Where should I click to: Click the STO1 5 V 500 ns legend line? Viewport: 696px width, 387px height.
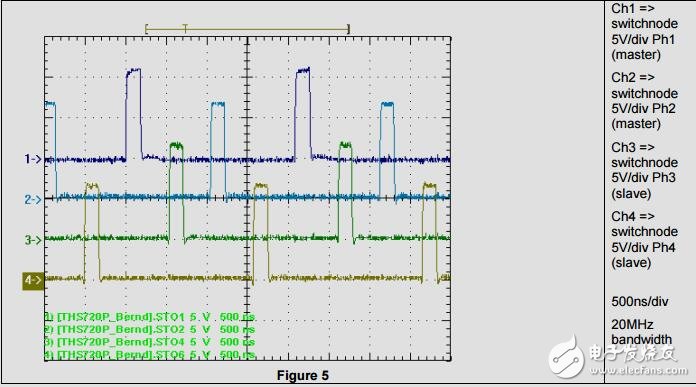click(150, 317)
